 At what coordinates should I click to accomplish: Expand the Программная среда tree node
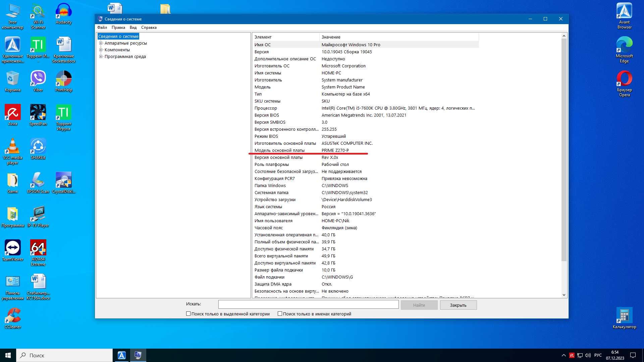[101, 56]
